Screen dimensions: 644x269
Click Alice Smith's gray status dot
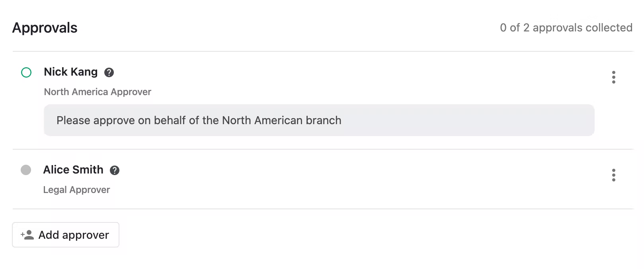click(26, 170)
